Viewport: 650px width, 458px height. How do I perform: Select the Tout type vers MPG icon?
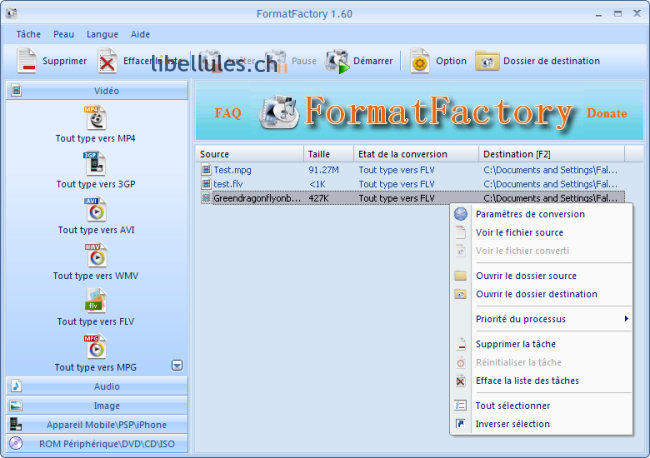96,347
